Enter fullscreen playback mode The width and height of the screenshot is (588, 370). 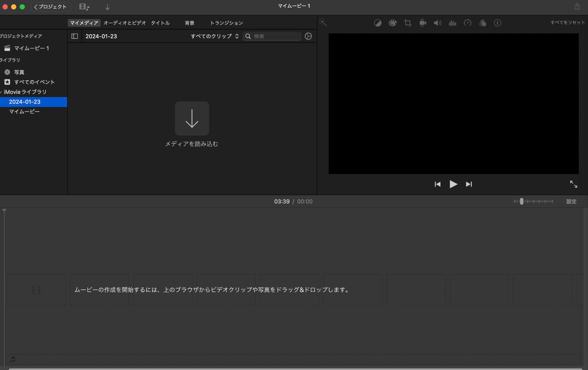point(573,184)
